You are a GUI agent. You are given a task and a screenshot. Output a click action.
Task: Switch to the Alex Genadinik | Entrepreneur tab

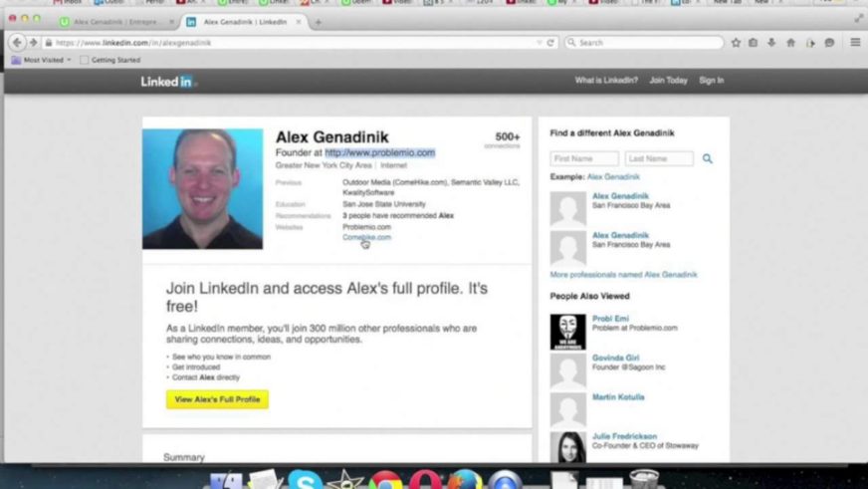(x=116, y=22)
